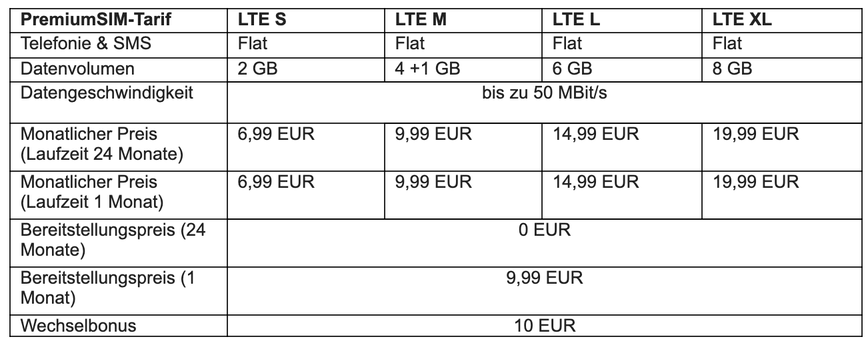Select the 0 EUR Bereitstellungspreis value
868x341 pixels.
pos(544,231)
